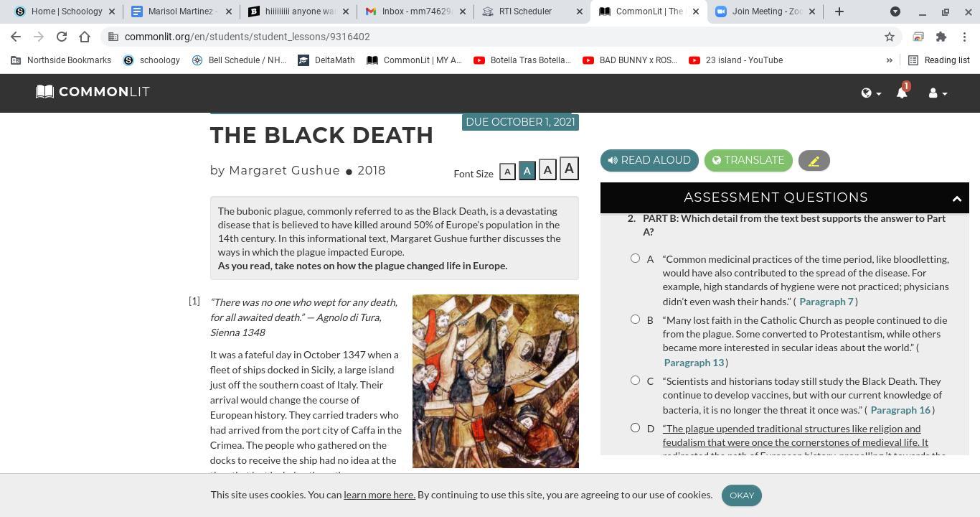Click the Black Death painting image
980x517 pixels.
pos(496,381)
